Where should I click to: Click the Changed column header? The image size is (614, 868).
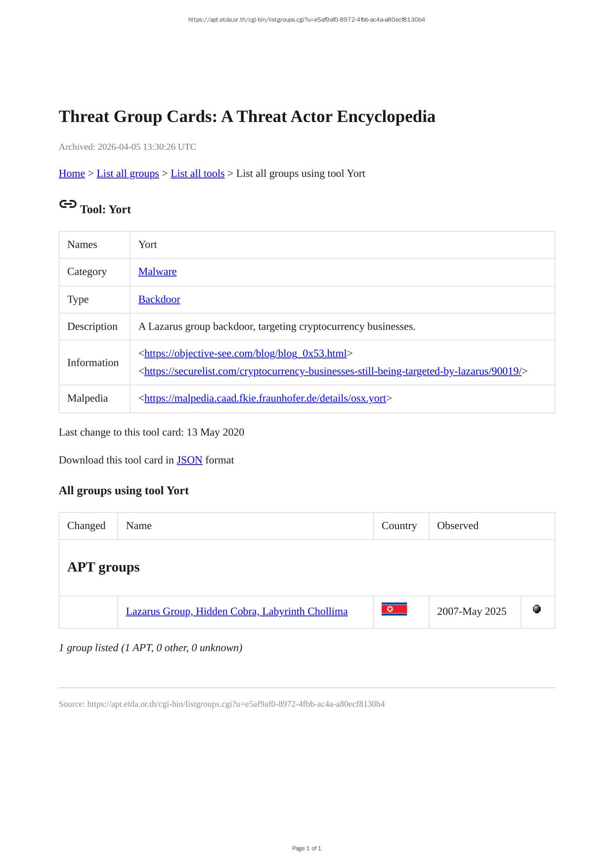click(87, 525)
